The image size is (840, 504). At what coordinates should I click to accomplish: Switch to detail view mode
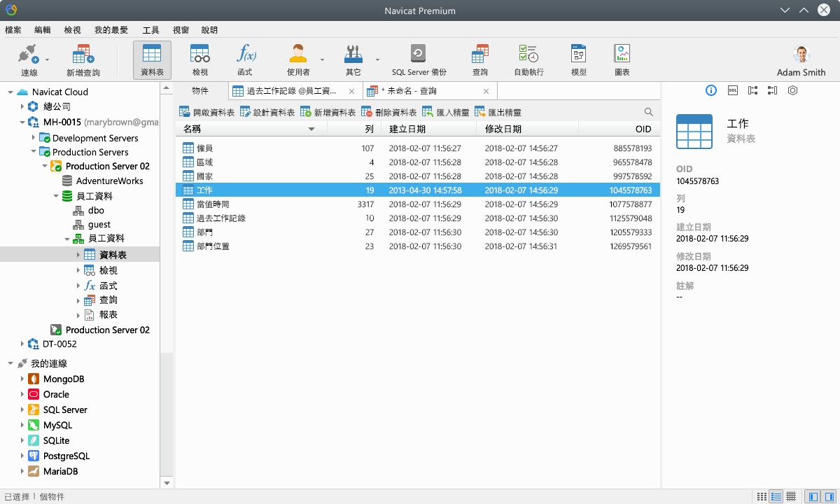[791, 496]
